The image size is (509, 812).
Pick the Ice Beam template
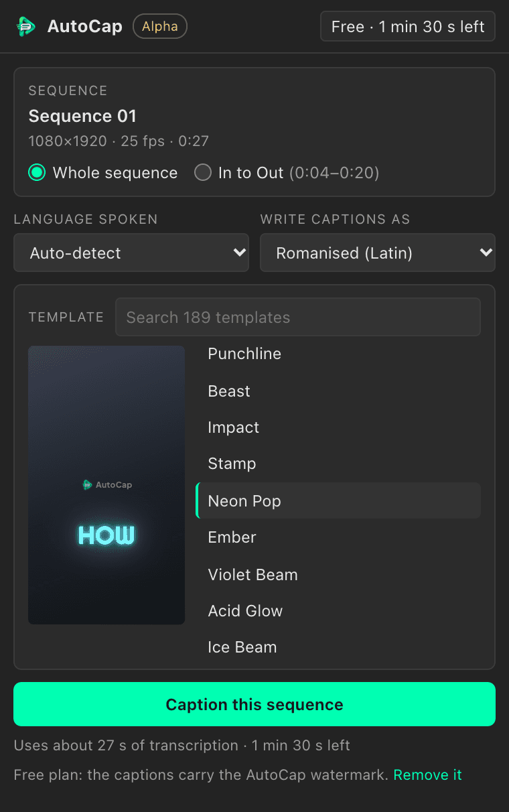click(x=338, y=647)
